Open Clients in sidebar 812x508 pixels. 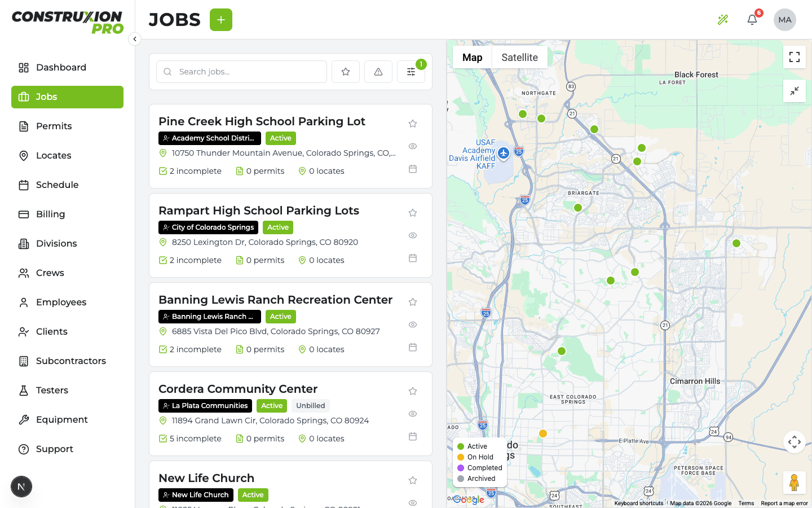click(67, 332)
